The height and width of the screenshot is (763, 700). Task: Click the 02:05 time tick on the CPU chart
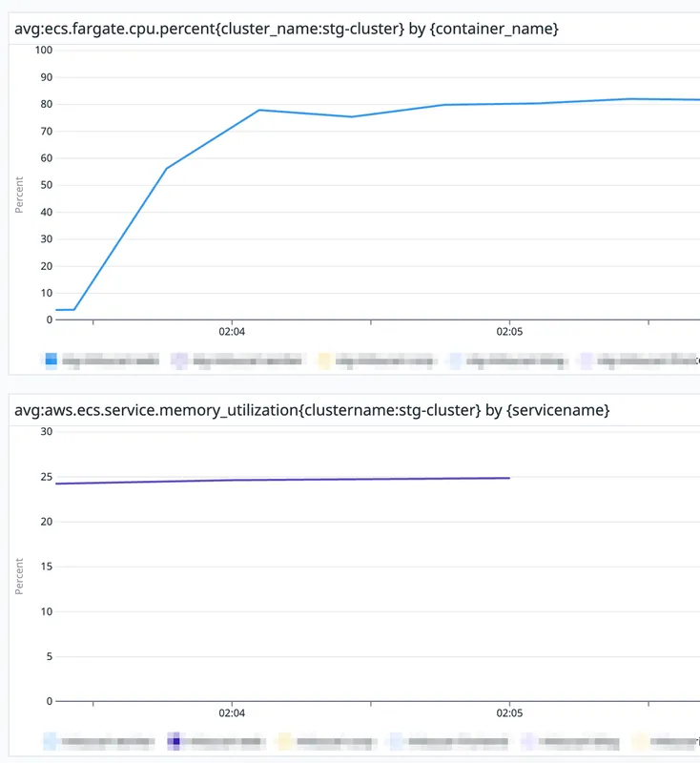[509, 333]
